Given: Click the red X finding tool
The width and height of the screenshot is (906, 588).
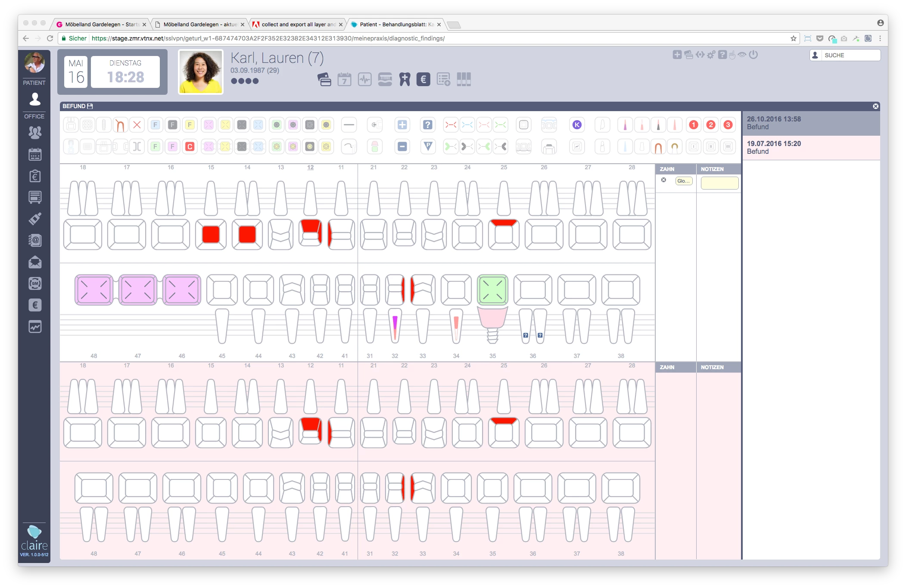Looking at the screenshot, I should coord(137,125).
